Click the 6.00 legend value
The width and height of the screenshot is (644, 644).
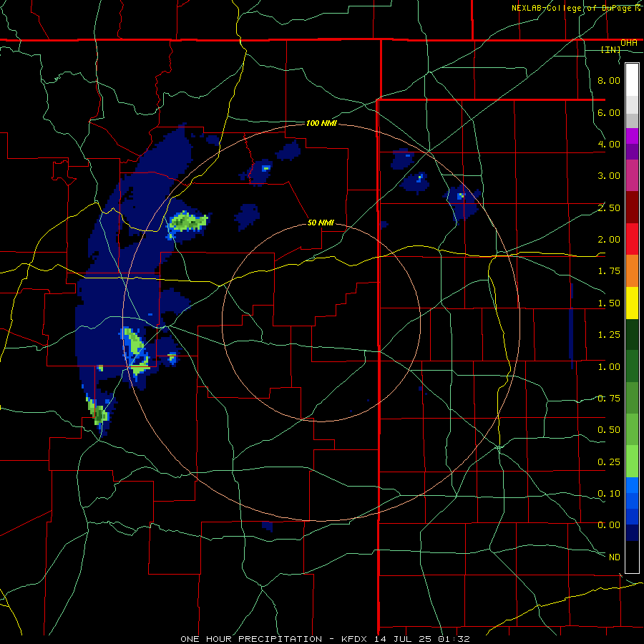click(609, 112)
